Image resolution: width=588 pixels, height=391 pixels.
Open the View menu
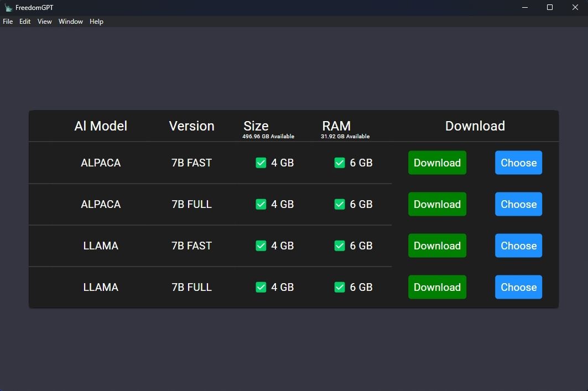click(45, 22)
